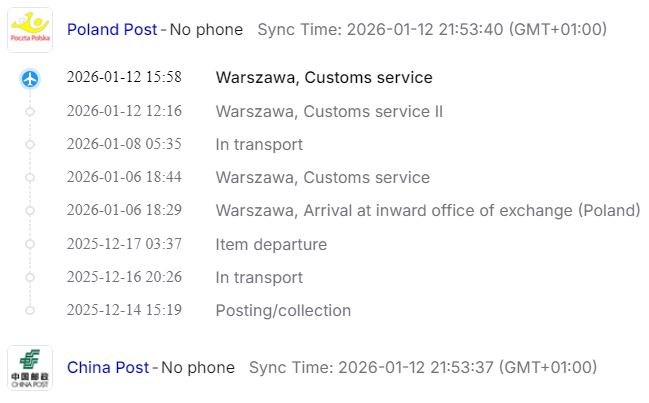Screen dimensions: 649x403
Task: Select the latest Warszawa, Customs service entry
Action: click(x=323, y=78)
